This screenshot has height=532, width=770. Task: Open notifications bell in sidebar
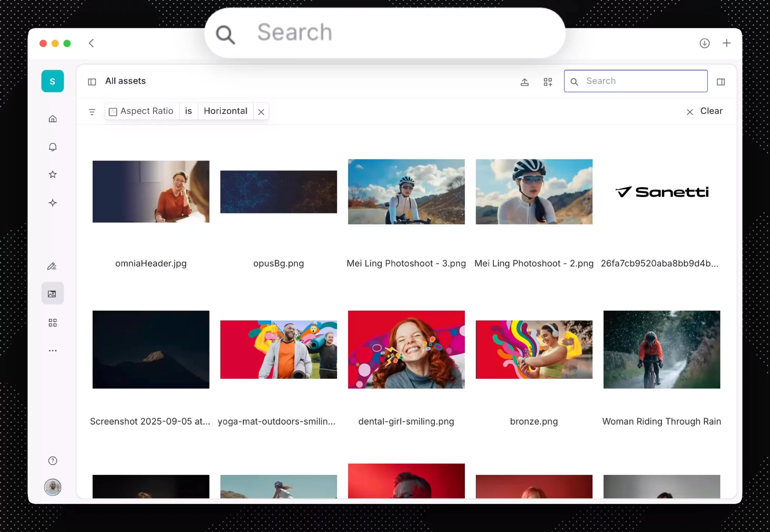pos(53,147)
